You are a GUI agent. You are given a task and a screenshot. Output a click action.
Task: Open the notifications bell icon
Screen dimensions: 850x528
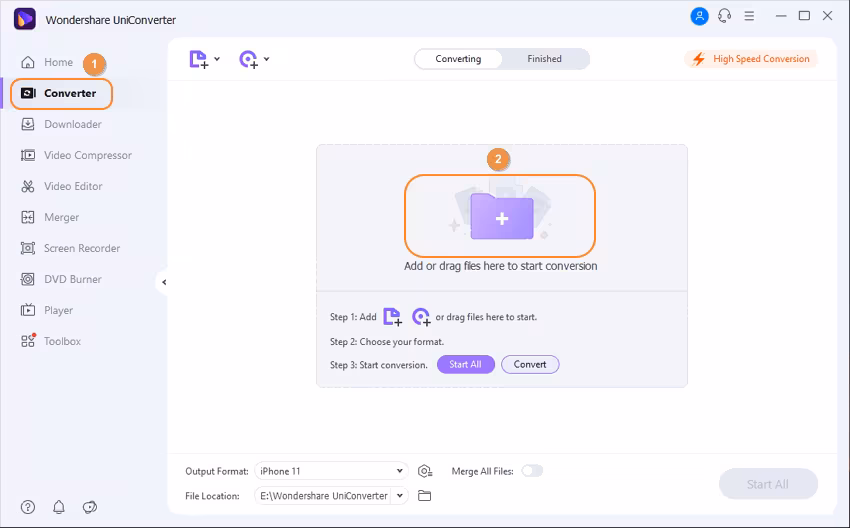[x=59, y=507]
